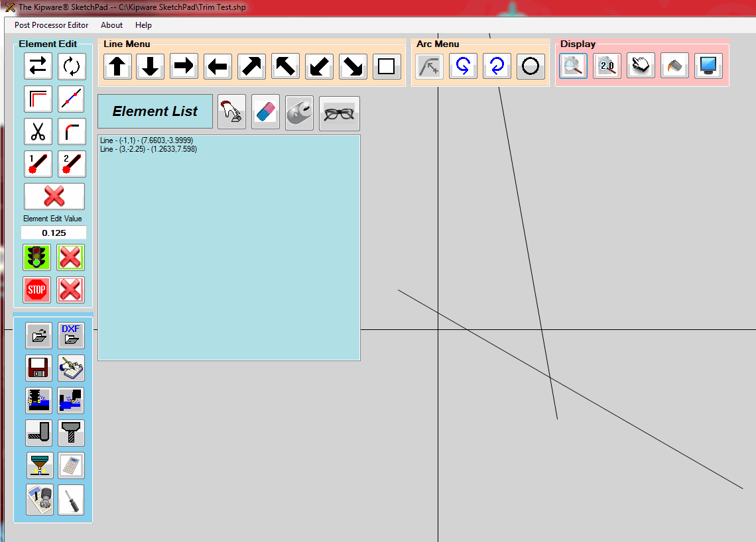
Task: Select the scissors trim tool
Action: [x=38, y=131]
